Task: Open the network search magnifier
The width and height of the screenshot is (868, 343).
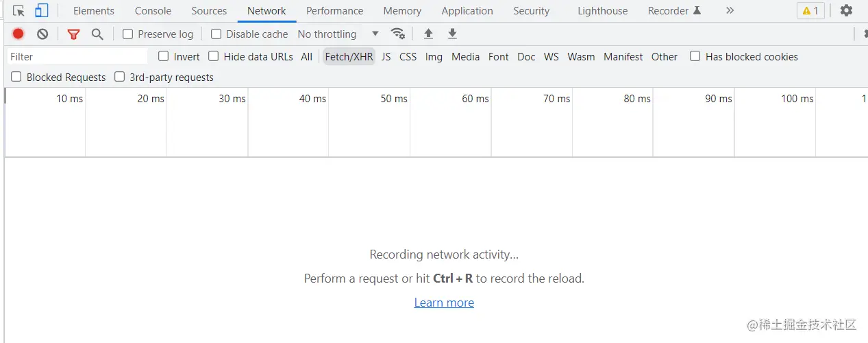Action: point(97,34)
